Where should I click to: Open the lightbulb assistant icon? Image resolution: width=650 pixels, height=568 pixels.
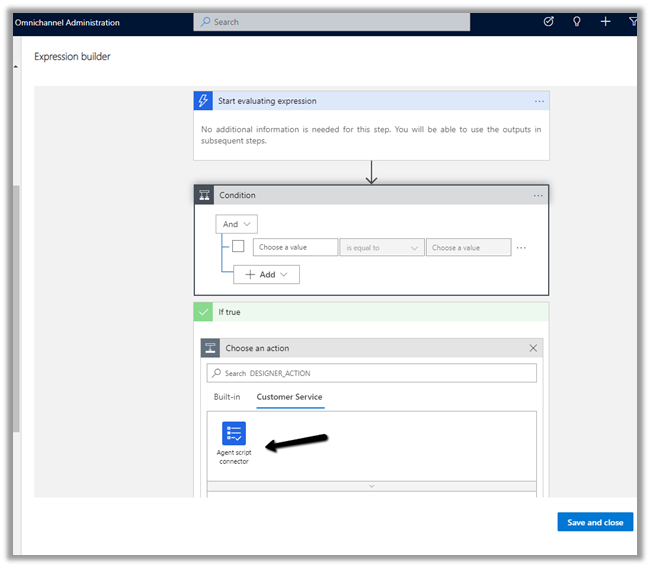[577, 21]
